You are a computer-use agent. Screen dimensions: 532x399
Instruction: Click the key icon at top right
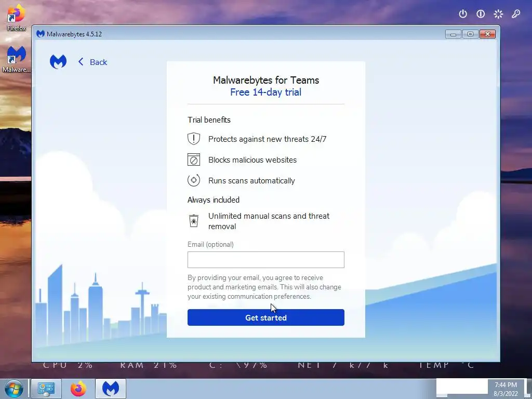point(516,14)
